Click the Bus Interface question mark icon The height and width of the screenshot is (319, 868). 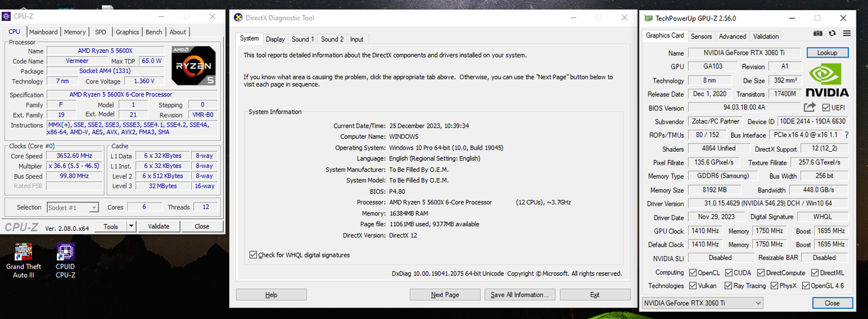846,135
